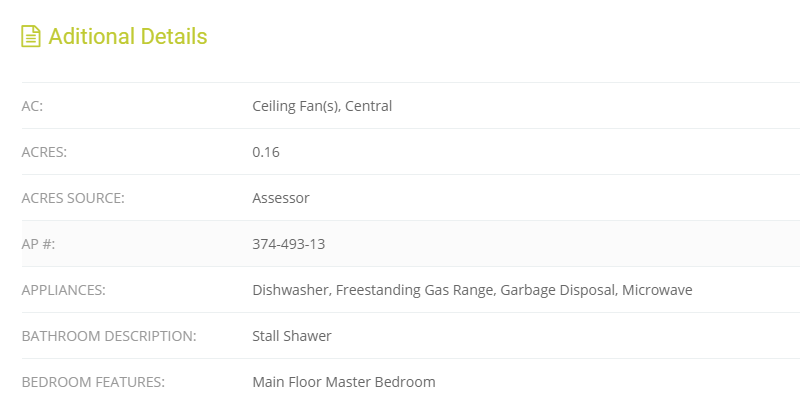Click the Assessor value
Image resolution: width=800 pixels, height=404 pixels.
point(281,198)
